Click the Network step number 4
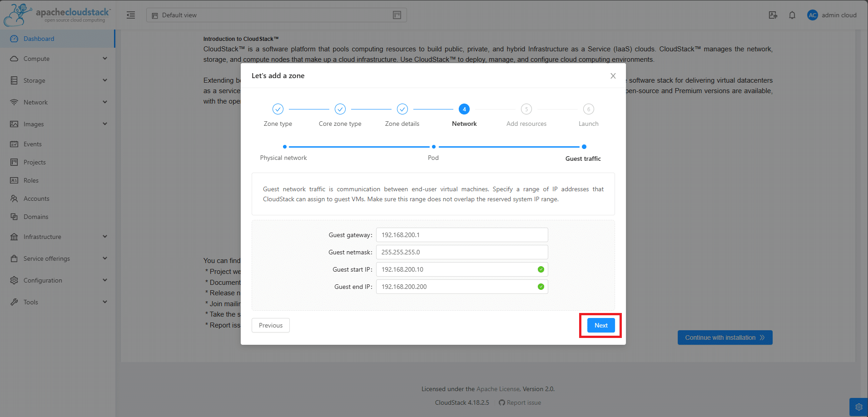This screenshot has width=868, height=417. (464, 109)
